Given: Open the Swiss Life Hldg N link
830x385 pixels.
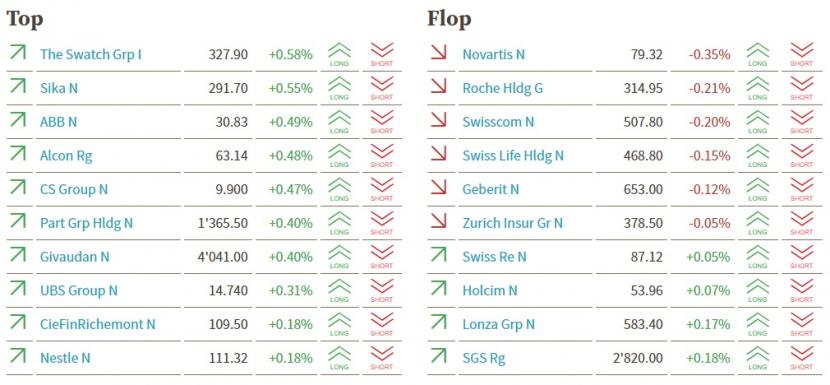Looking at the screenshot, I should [513, 156].
